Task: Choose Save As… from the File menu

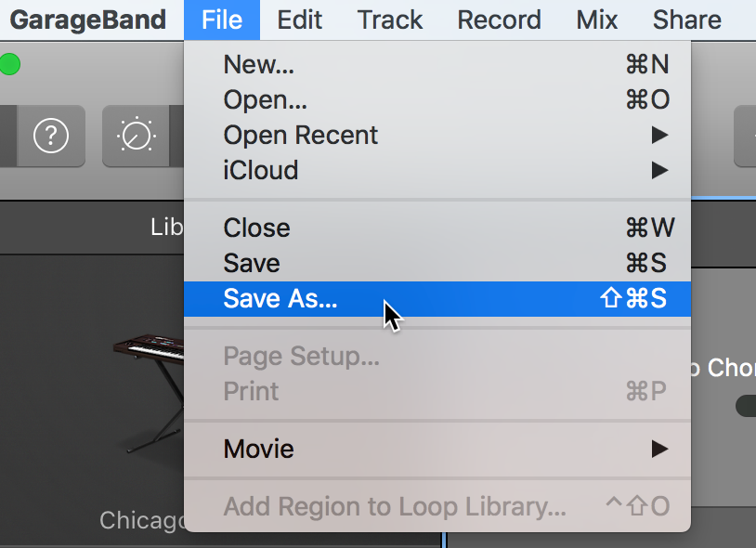Action: click(437, 299)
